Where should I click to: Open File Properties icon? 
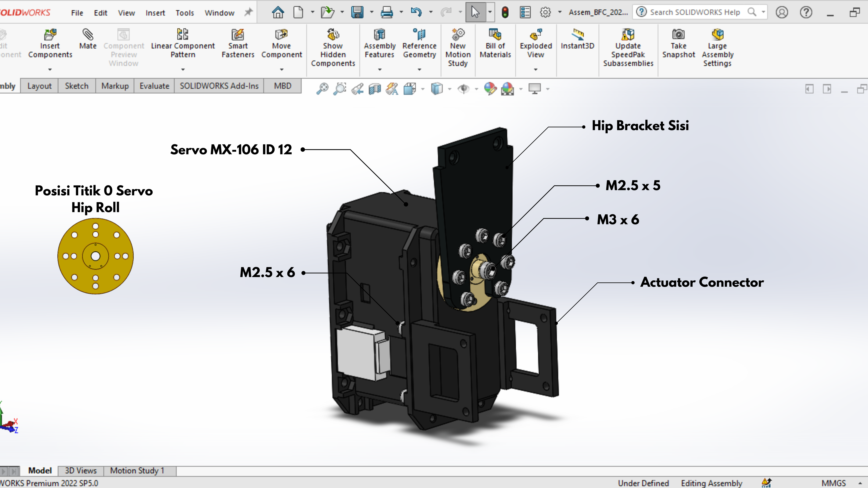point(525,12)
